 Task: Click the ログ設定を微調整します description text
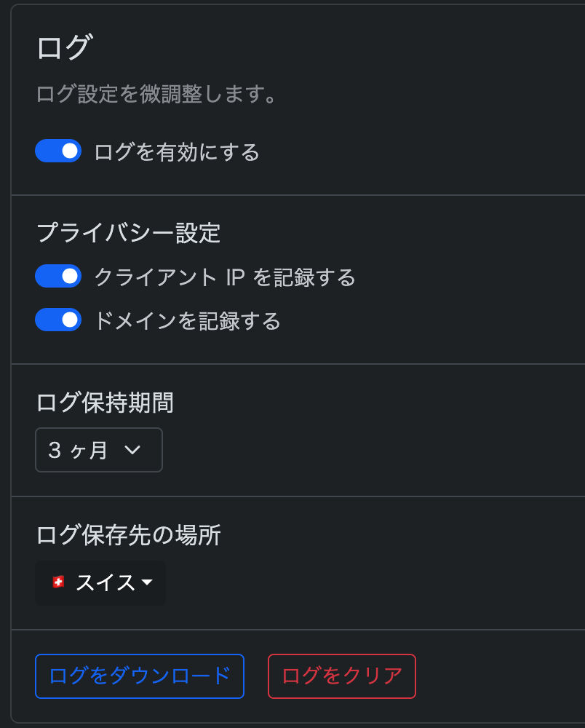[157, 95]
